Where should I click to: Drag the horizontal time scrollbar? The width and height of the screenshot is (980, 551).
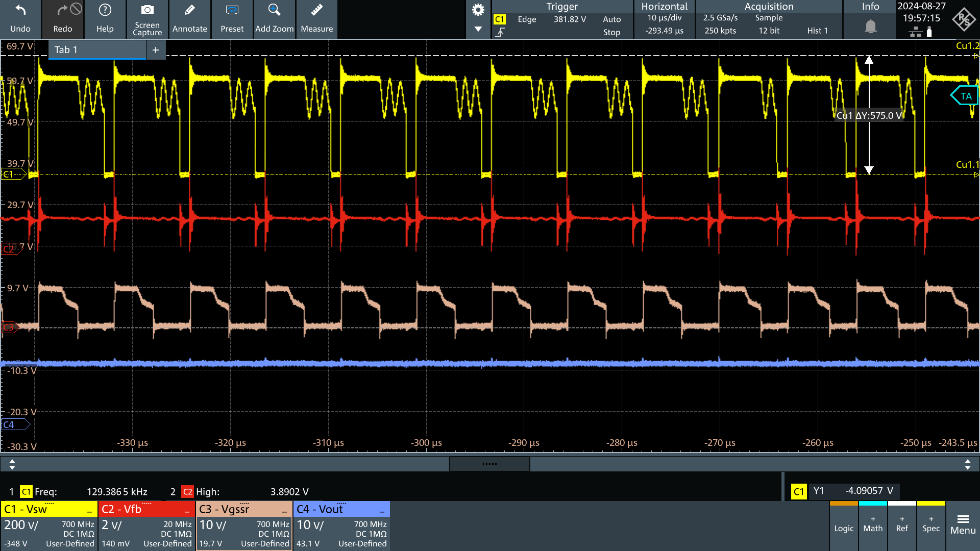pos(489,464)
